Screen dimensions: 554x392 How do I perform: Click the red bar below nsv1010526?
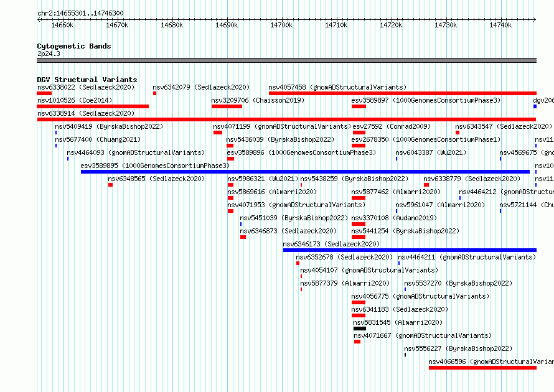tap(93, 106)
